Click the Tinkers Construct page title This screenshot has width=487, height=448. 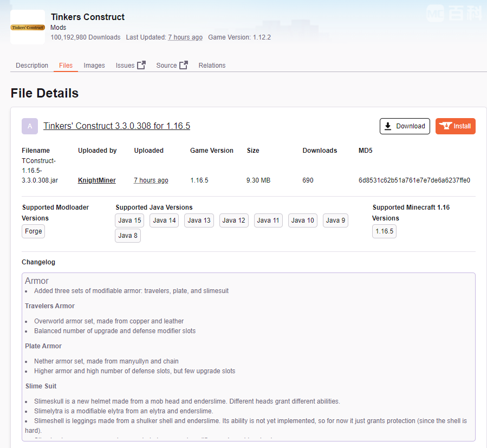pos(88,17)
